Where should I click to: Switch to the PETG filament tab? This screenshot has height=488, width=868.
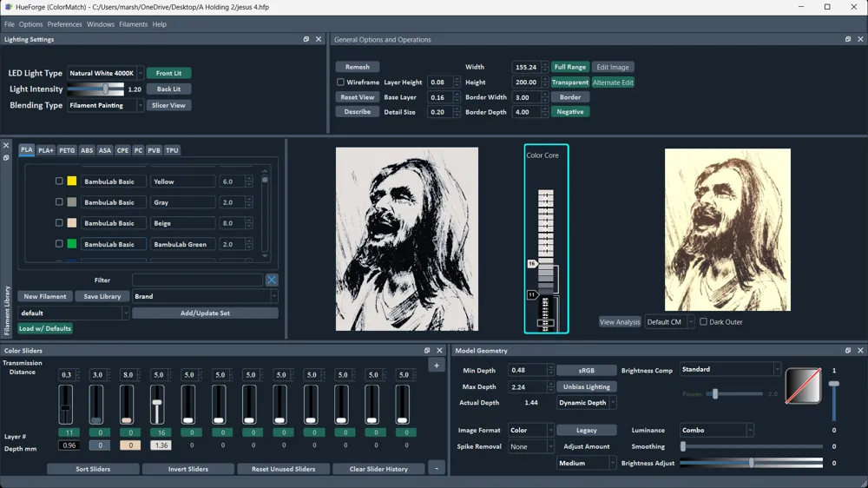(67, 150)
